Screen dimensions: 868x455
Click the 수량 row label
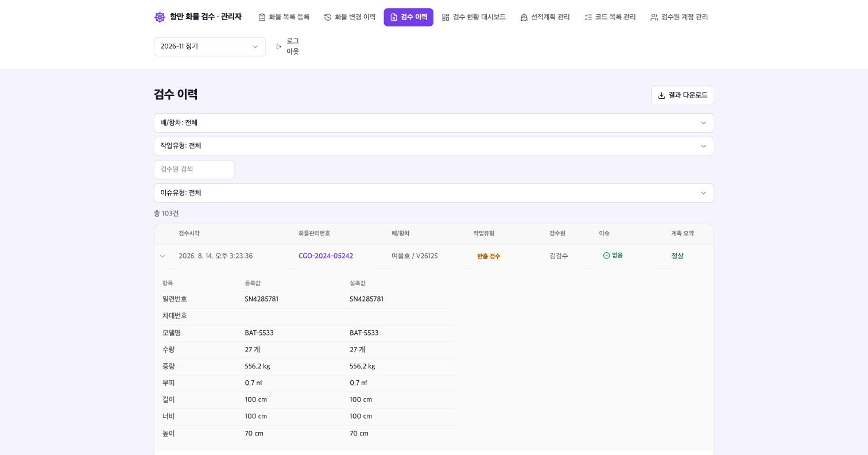click(168, 350)
